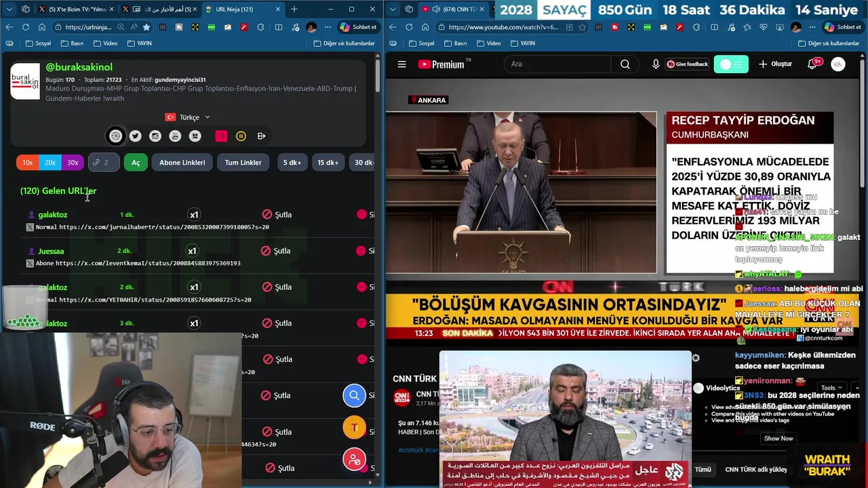The height and width of the screenshot is (488, 868).
Task: Open the YouTube notifications bell
Action: click(x=812, y=64)
